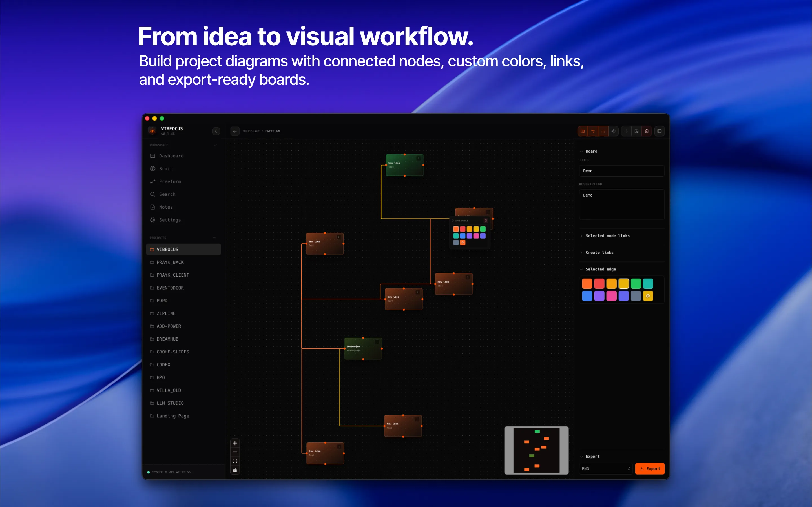Delete from the Appearance popup trash icon
The image size is (812, 507).
tap(486, 221)
